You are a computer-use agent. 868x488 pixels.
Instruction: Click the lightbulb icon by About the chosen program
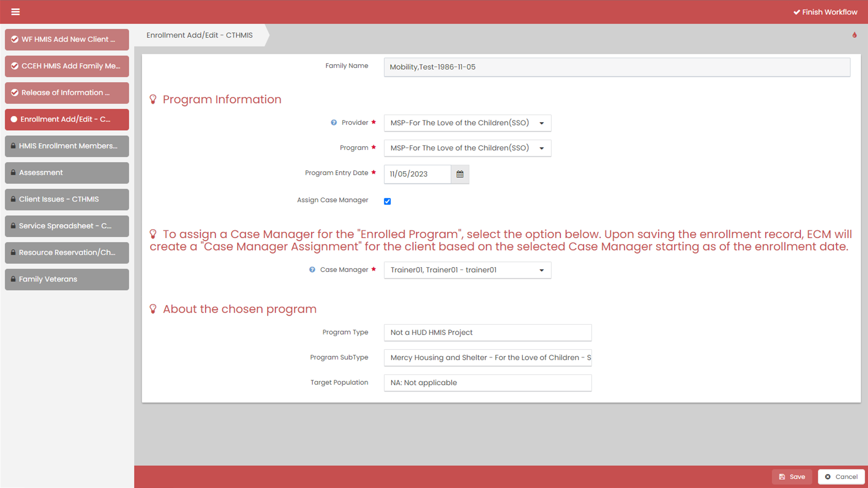[153, 309]
